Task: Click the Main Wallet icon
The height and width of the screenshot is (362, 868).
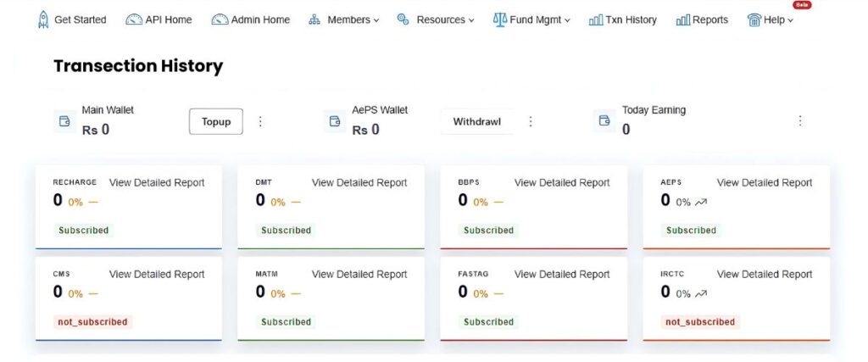Action: pyautogui.click(x=63, y=121)
